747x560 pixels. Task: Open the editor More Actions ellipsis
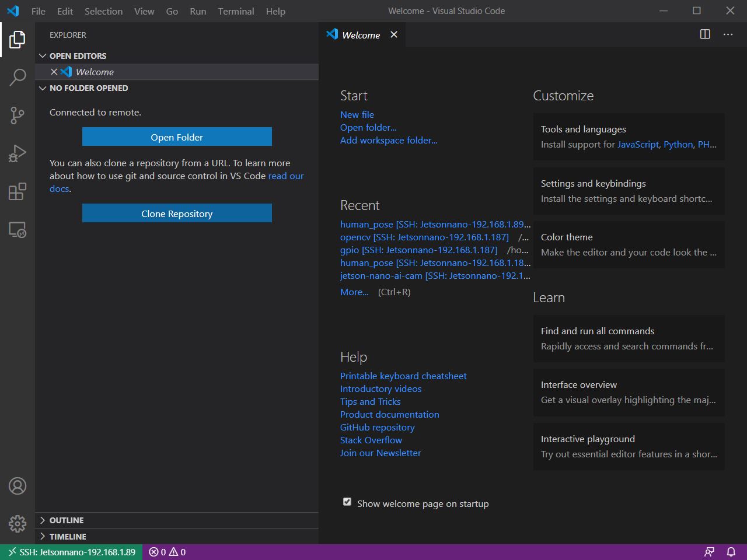[x=728, y=34]
